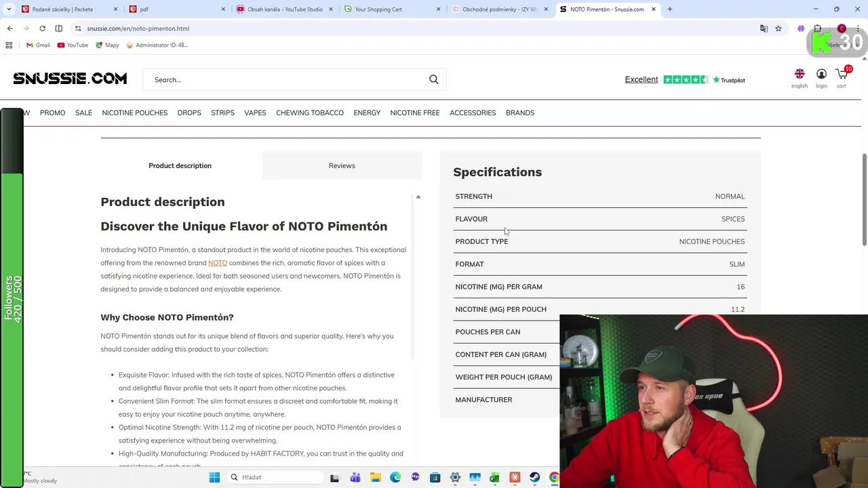Open Steam from the taskbar
This screenshot has height=488, width=868.
pos(534,477)
